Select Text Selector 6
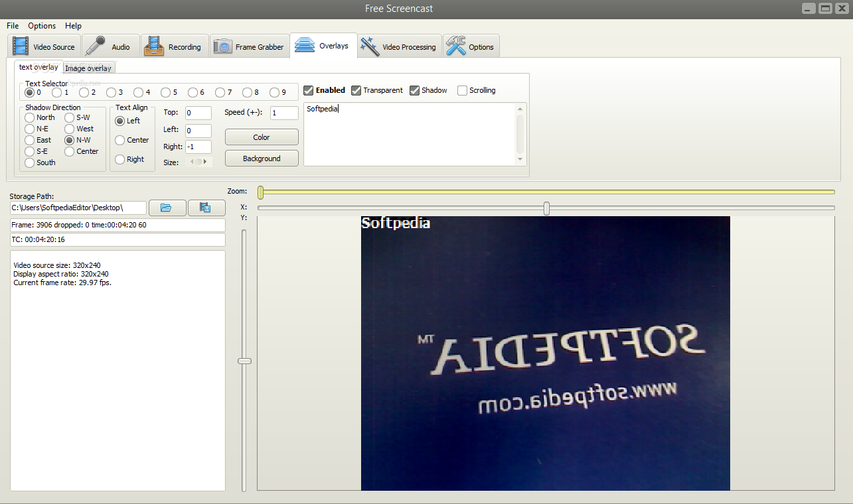 pos(193,92)
